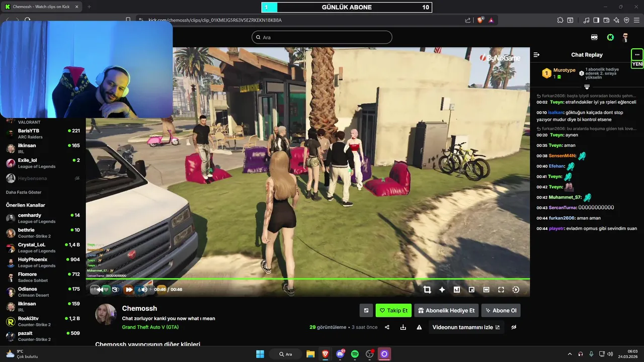Screen dimensions: 644x362
Task: Click the video progress bar
Action: click(x=308, y=279)
